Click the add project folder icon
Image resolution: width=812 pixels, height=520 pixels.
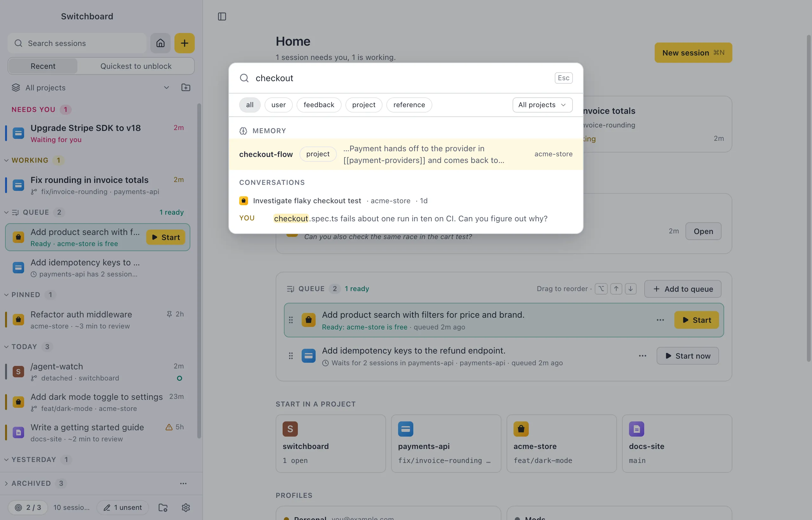coord(186,88)
